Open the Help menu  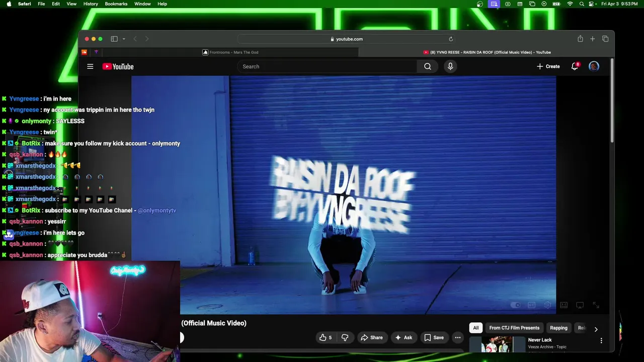(162, 4)
